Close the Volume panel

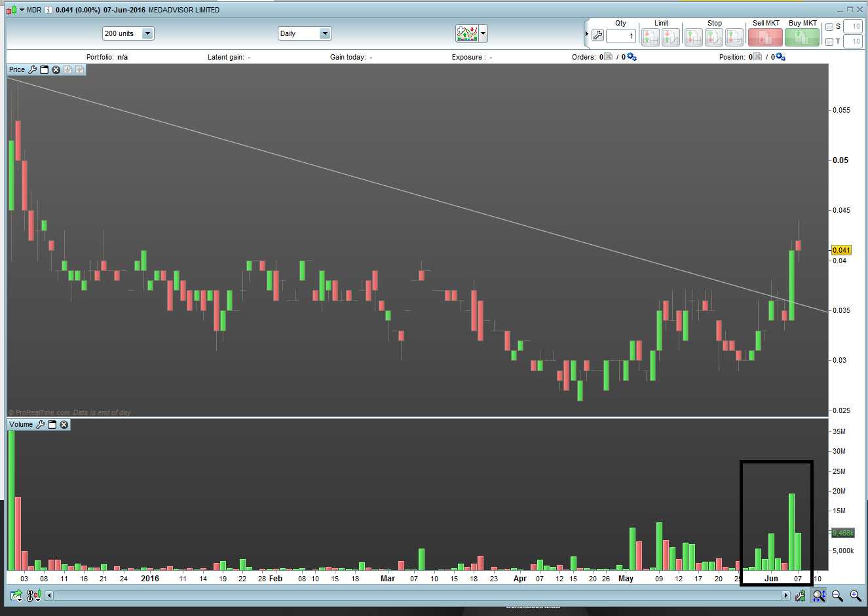point(64,424)
